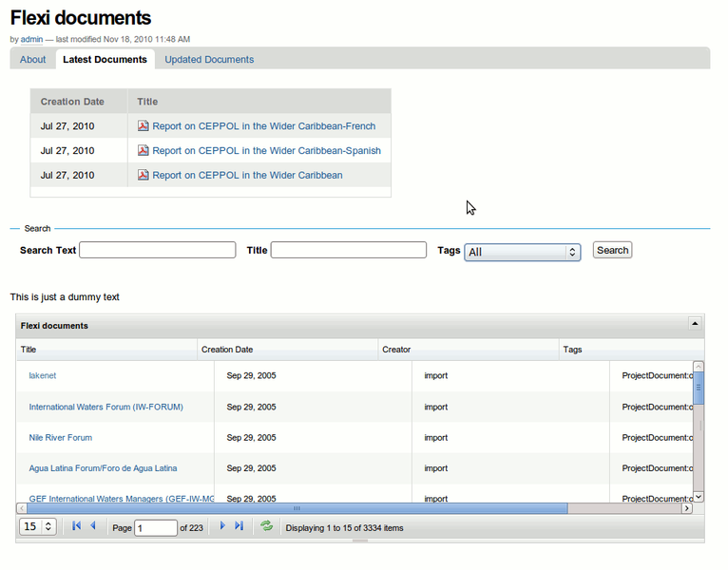Open the Nile River Forum link
Screen dimensions: 728x570
[x=61, y=438]
